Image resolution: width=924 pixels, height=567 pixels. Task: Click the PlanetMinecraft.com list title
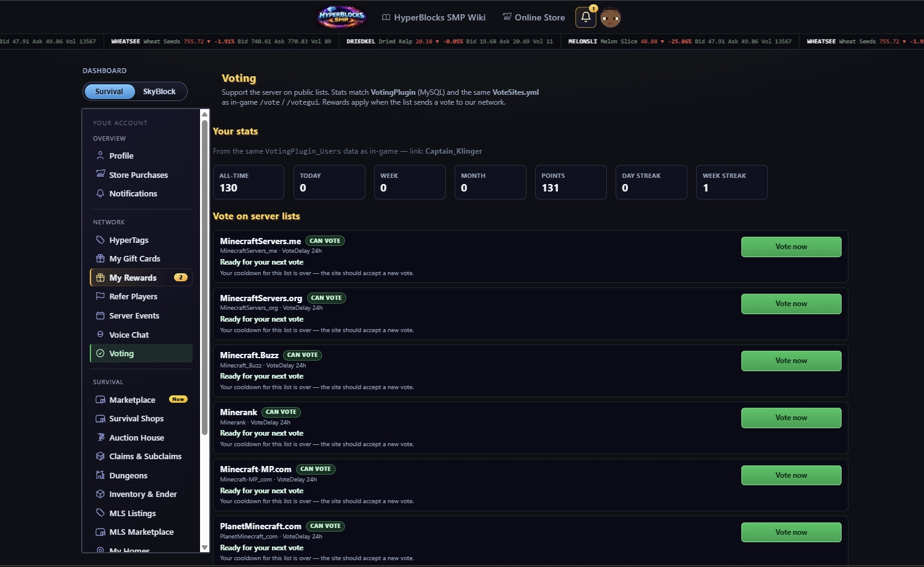pyautogui.click(x=261, y=526)
